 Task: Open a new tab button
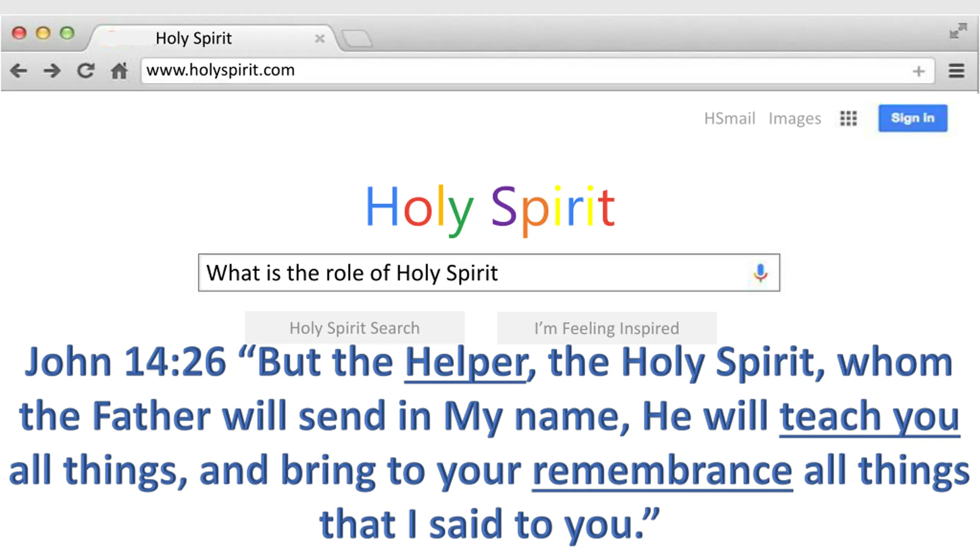[x=356, y=39]
